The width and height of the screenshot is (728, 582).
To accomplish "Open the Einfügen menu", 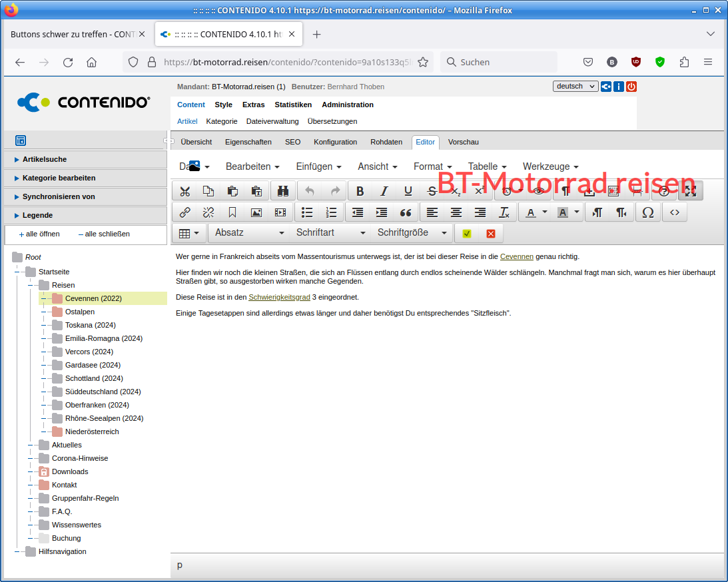I will coord(318,166).
